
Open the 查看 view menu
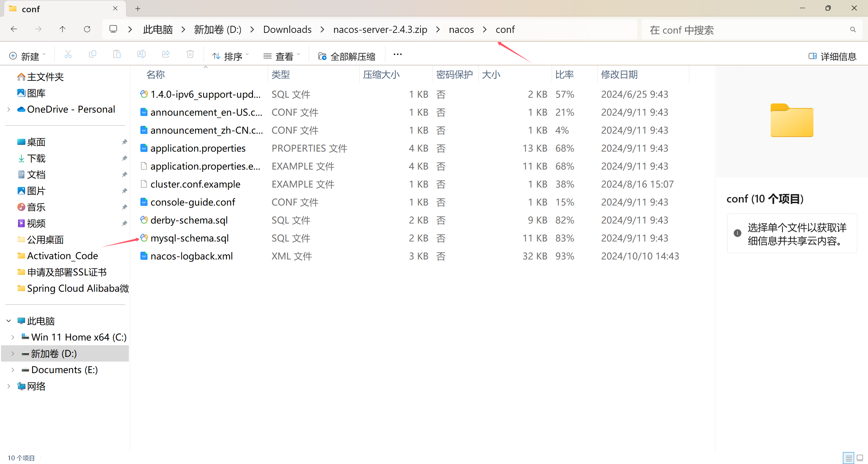pyautogui.click(x=282, y=56)
